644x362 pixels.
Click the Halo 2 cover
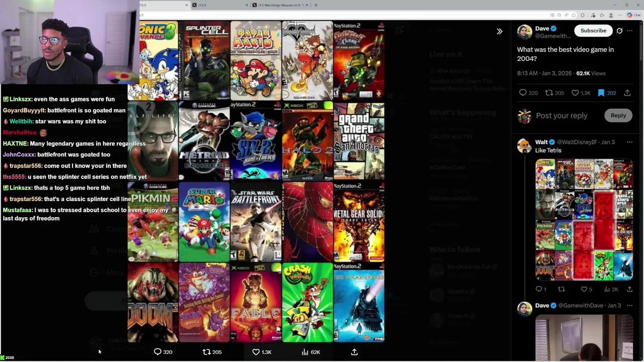[307, 141]
